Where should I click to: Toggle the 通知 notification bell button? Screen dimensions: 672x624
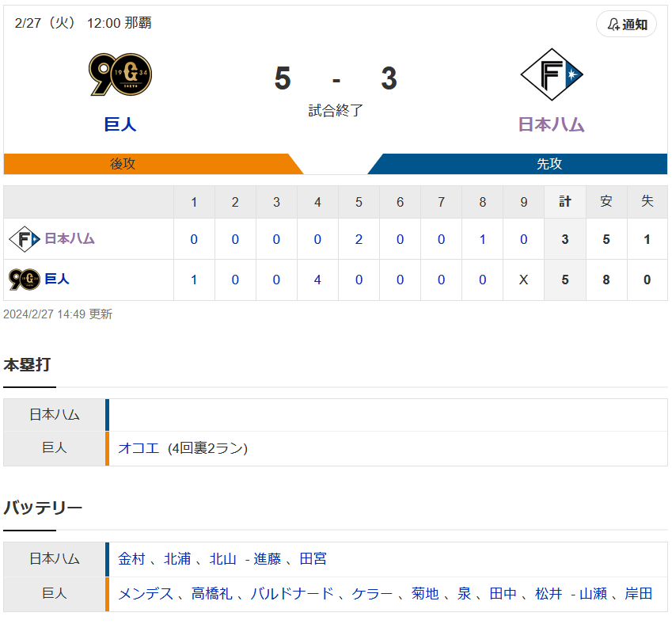click(x=626, y=25)
